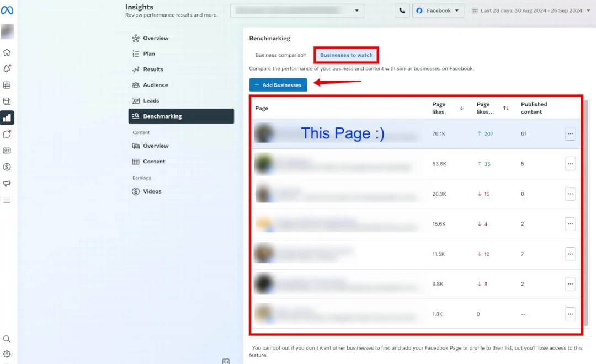Open more options for 20.3K likes row
Image resolution: width=596 pixels, height=364 pixels.
point(570,194)
